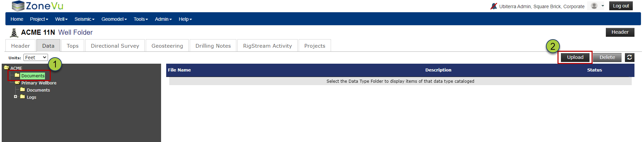Sort by the File Name column header

pyautogui.click(x=179, y=70)
